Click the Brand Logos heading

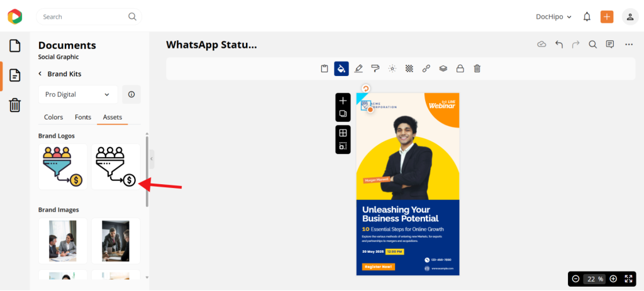tap(56, 136)
